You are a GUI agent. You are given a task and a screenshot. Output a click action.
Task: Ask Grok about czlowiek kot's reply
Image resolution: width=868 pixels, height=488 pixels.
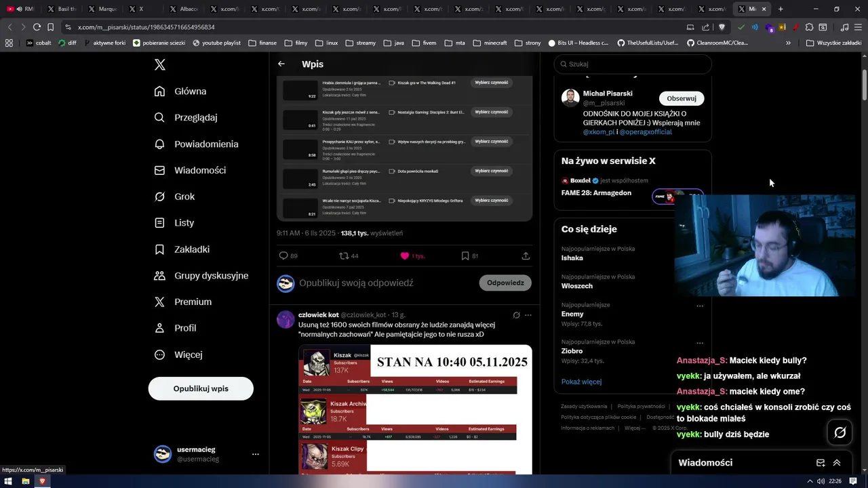pyautogui.click(x=516, y=315)
